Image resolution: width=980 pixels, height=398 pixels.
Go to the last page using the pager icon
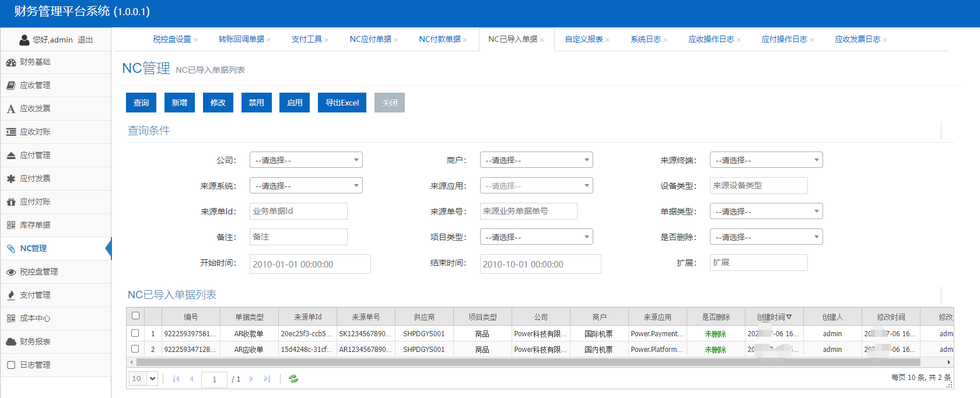click(267, 379)
